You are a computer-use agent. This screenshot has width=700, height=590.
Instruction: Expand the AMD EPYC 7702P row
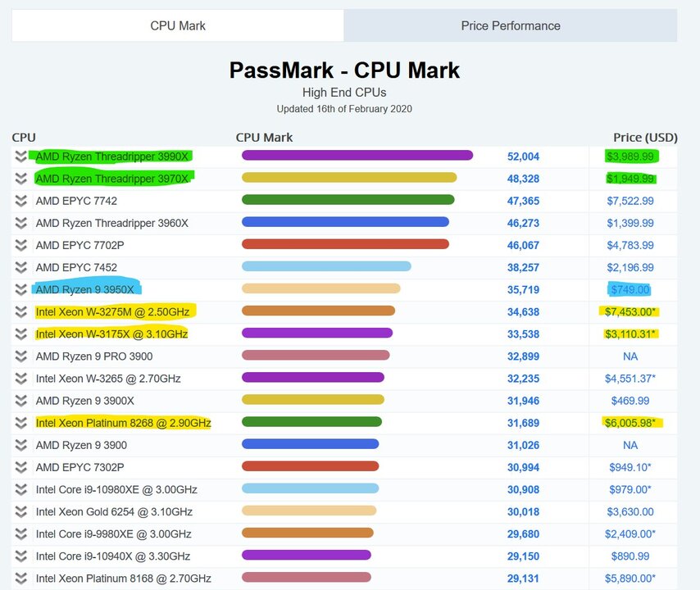tap(20, 245)
